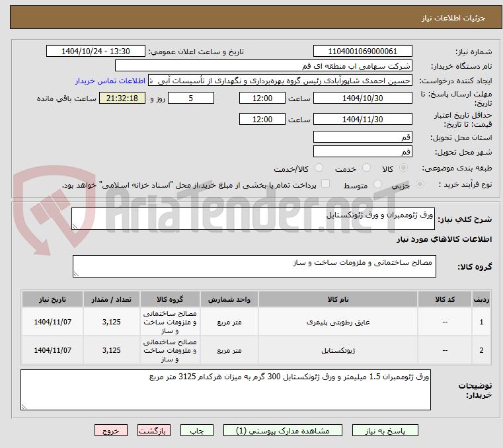The image size is (503, 448).
Task: Click the تاریخ نیاز column header
Action: (53, 299)
